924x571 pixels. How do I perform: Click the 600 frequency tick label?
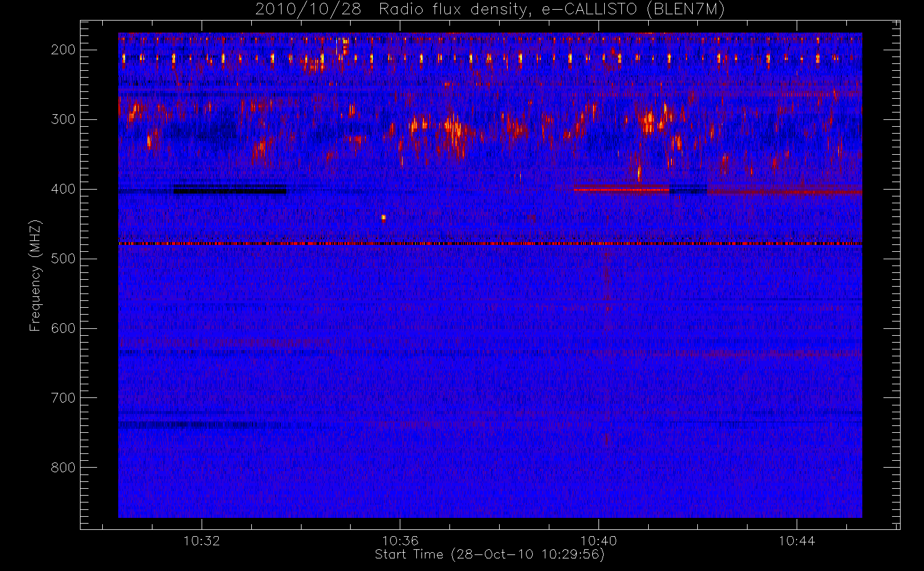click(63, 328)
